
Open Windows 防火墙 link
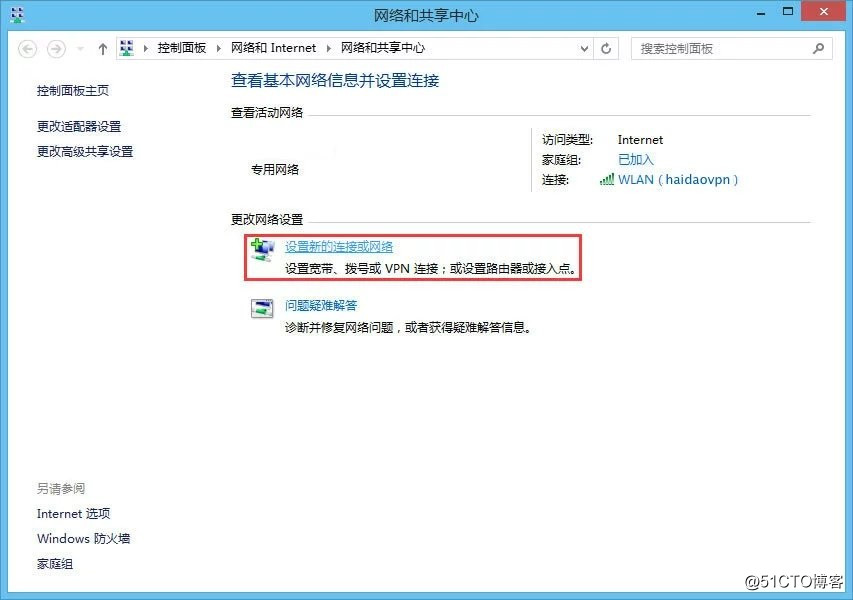click(x=83, y=539)
